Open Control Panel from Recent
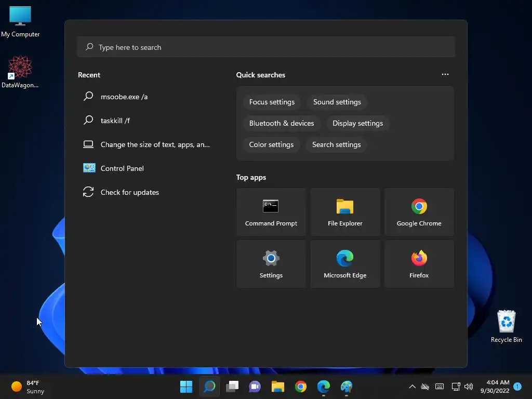This screenshot has width=532, height=399. (148, 168)
